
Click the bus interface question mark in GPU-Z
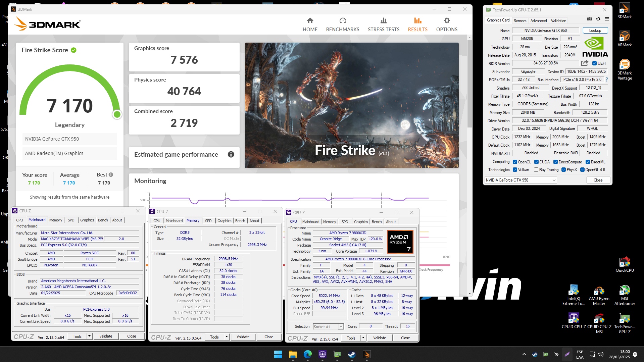pyautogui.click(x=607, y=80)
